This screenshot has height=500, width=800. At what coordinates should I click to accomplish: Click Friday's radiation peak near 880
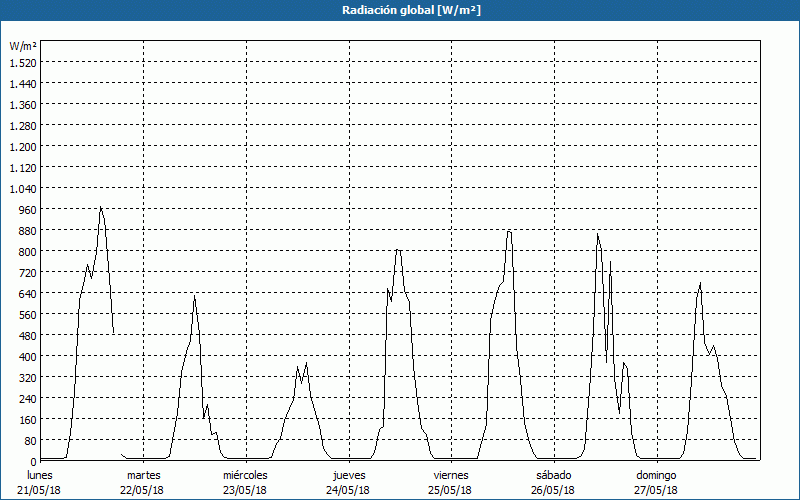(509, 232)
